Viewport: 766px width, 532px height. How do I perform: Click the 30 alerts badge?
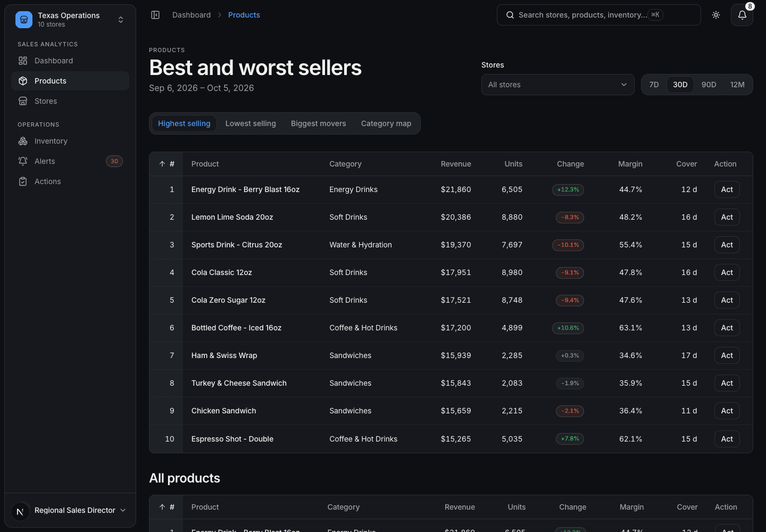[x=114, y=161]
